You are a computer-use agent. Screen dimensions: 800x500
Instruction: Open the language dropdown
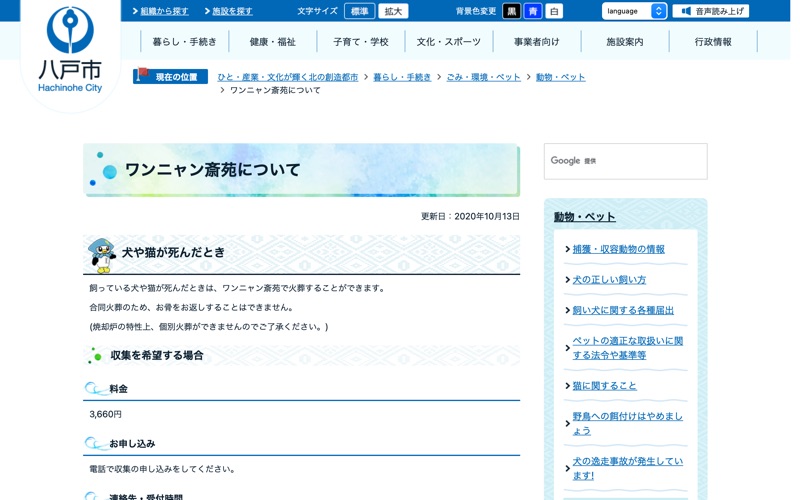coord(634,11)
